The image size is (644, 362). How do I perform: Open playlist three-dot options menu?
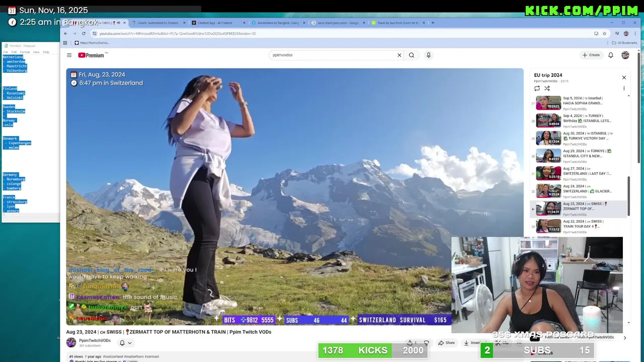pyautogui.click(x=624, y=88)
